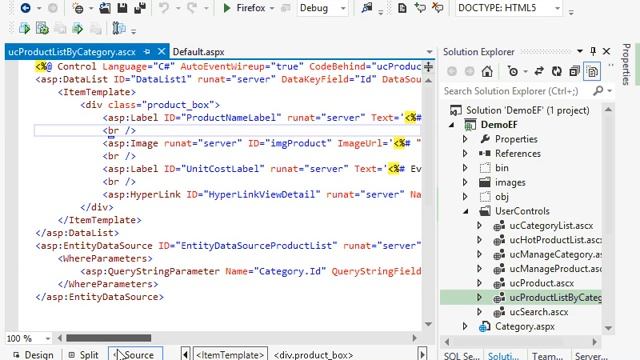Switch to Design view
The image size is (640, 360).
pos(33,355)
